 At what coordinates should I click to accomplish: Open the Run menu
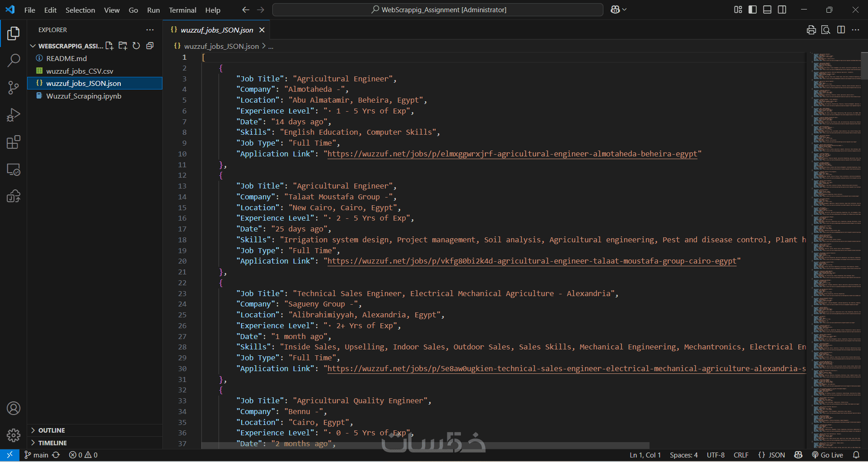tap(153, 10)
